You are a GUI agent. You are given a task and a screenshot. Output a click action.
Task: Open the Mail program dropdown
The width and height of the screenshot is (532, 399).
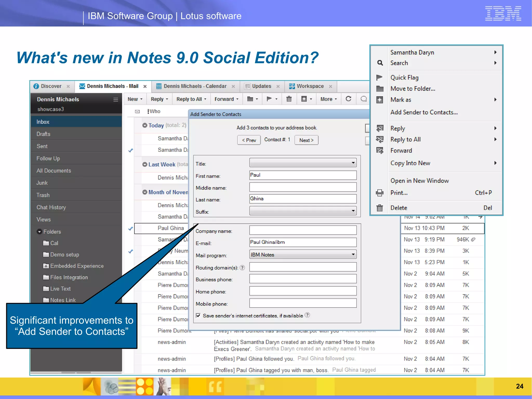coord(303,254)
